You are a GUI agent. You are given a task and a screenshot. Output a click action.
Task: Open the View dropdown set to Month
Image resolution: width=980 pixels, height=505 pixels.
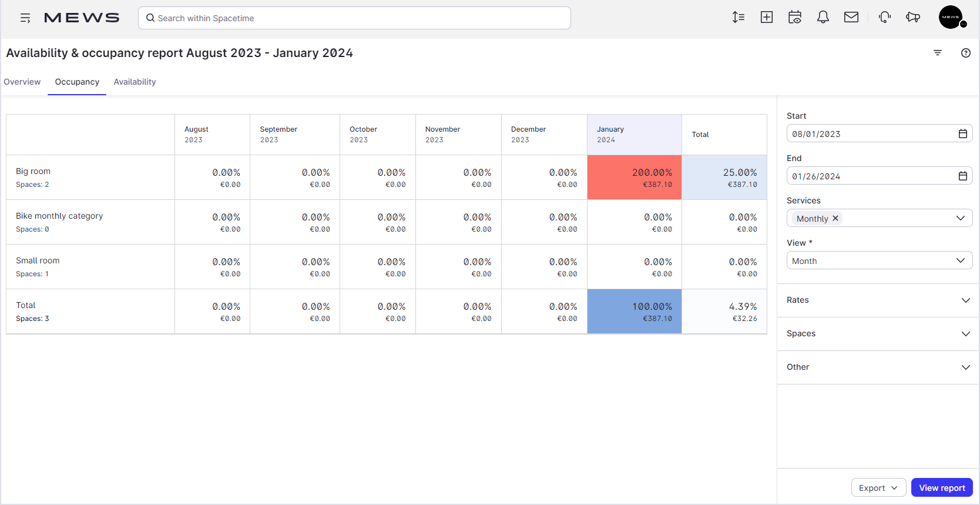click(x=879, y=261)
